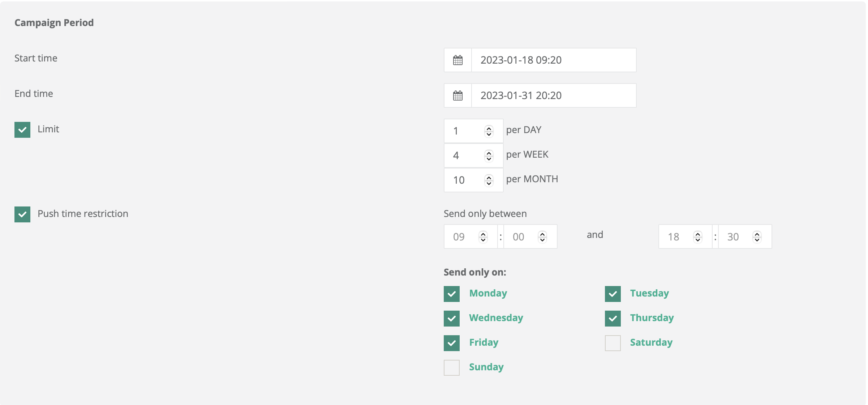Enable the Sunday checkbox
868x405 pixels.
coord(451,367)
